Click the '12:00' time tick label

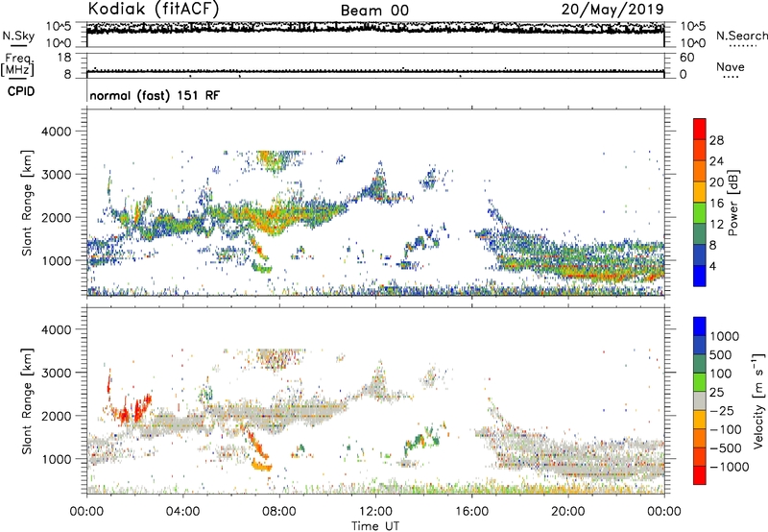point(375,512)
